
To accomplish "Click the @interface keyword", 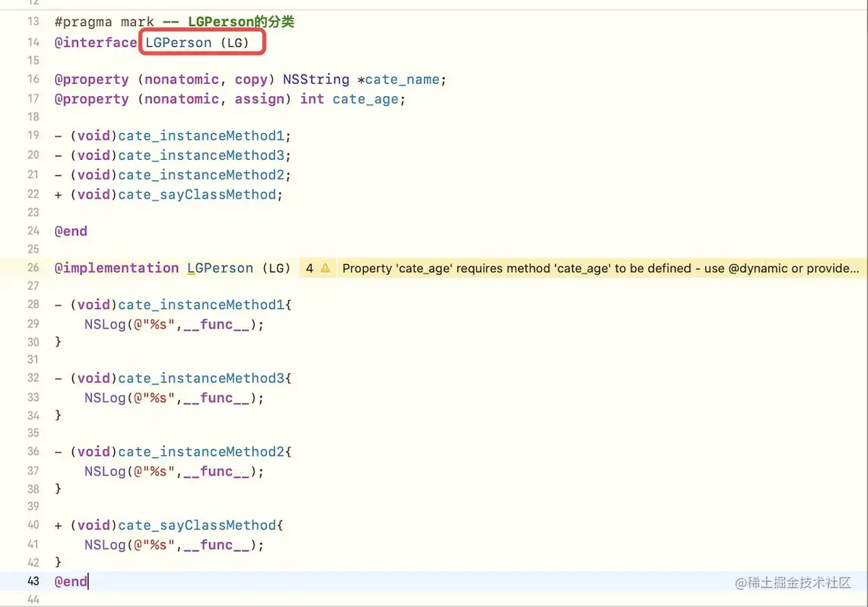I will pos(95,42).
